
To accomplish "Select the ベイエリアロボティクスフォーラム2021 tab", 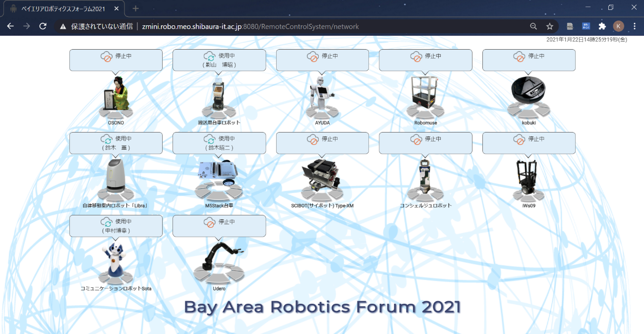I will click(62, 8).
